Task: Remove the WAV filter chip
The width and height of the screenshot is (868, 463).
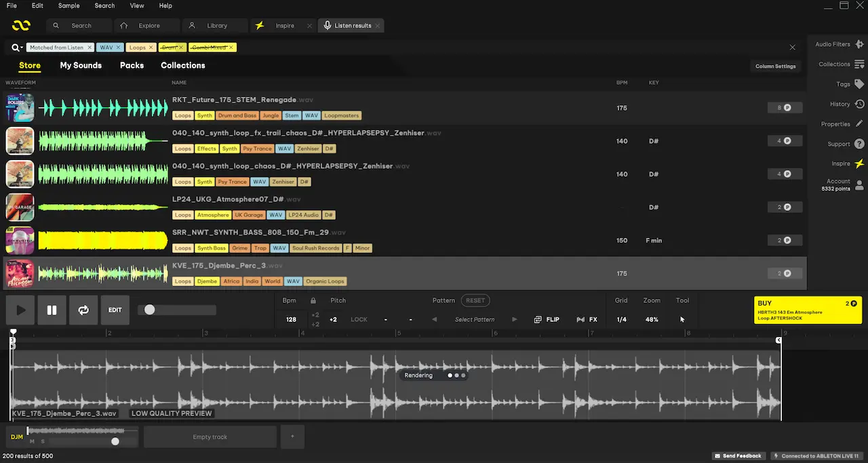Action: coord(118,47)
